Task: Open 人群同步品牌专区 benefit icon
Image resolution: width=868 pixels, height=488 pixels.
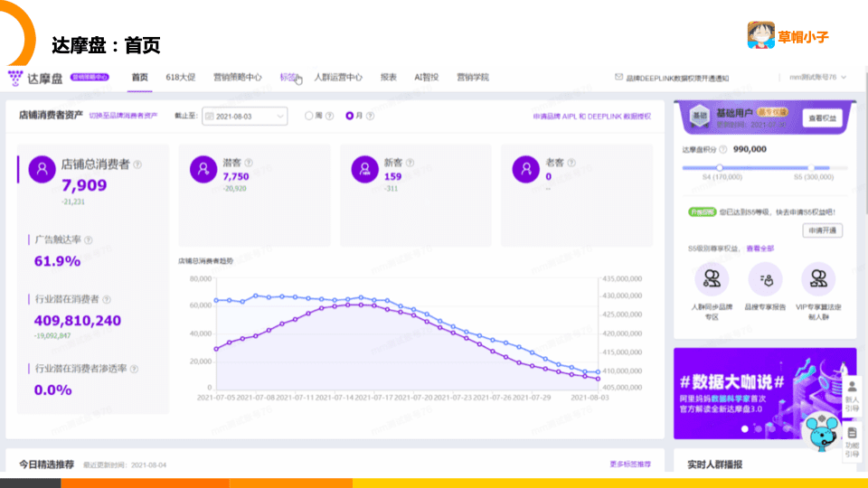Action: [712, 279]
